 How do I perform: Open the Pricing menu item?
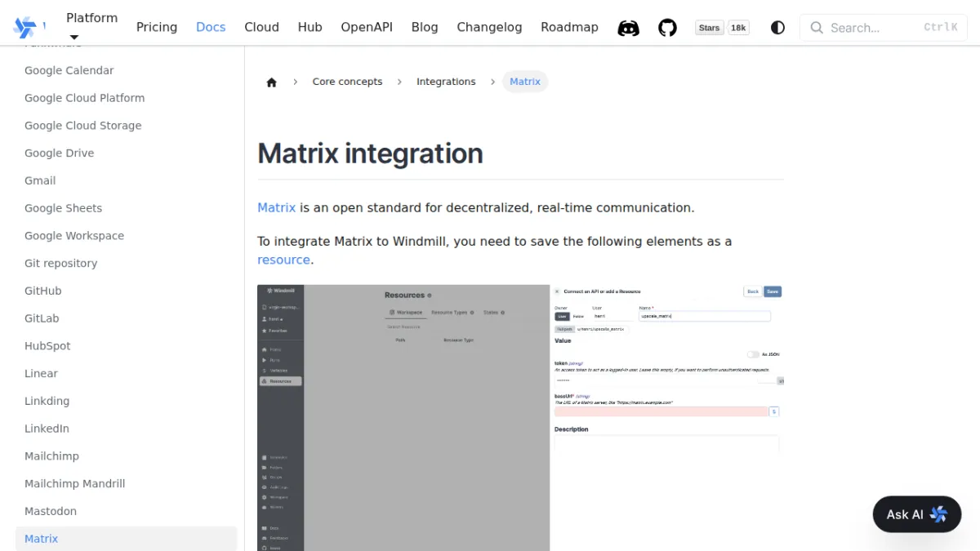[x=157, y=27]
